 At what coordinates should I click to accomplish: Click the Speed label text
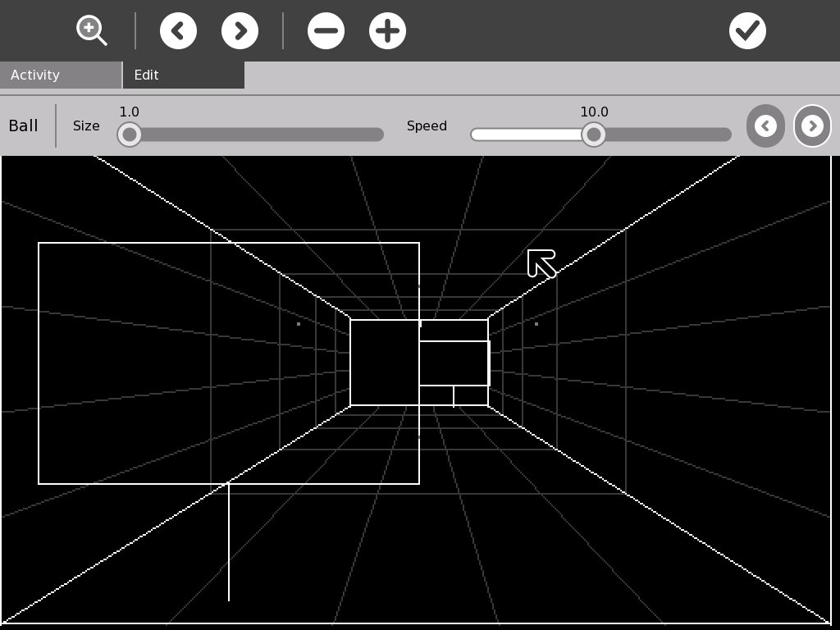(x=427, y=126)
